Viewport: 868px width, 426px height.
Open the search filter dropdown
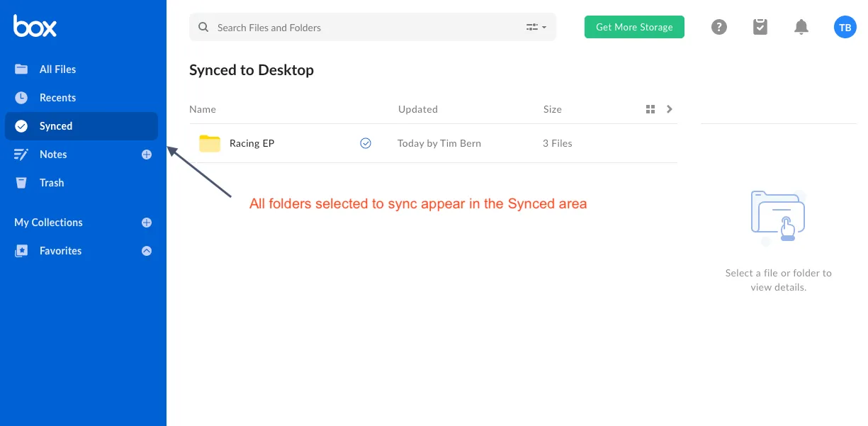click(x=536, y=26)
